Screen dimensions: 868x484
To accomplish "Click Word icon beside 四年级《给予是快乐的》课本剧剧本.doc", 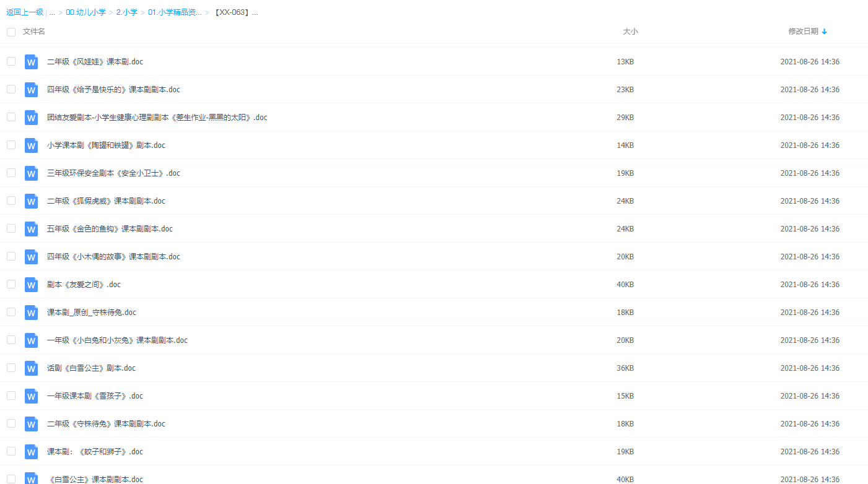I will coord(31,90).
